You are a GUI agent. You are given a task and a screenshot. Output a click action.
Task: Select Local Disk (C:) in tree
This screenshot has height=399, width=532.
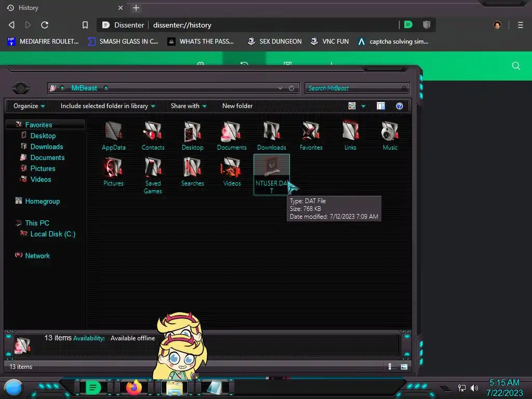pyautogui.click(x=53, y=234)
